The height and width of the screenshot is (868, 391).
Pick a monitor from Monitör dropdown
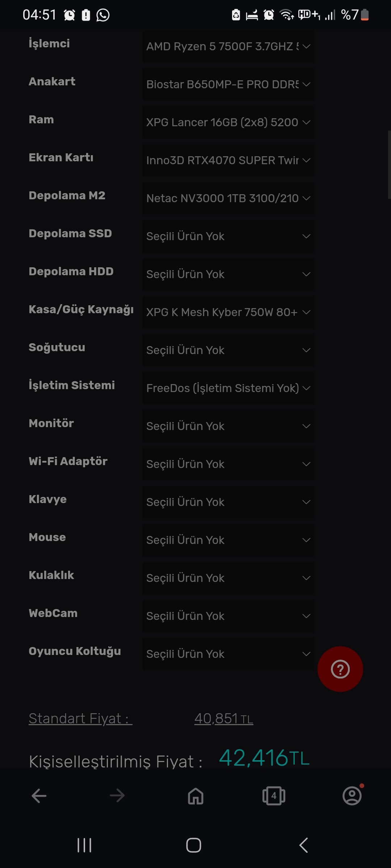tap(228, 426)
